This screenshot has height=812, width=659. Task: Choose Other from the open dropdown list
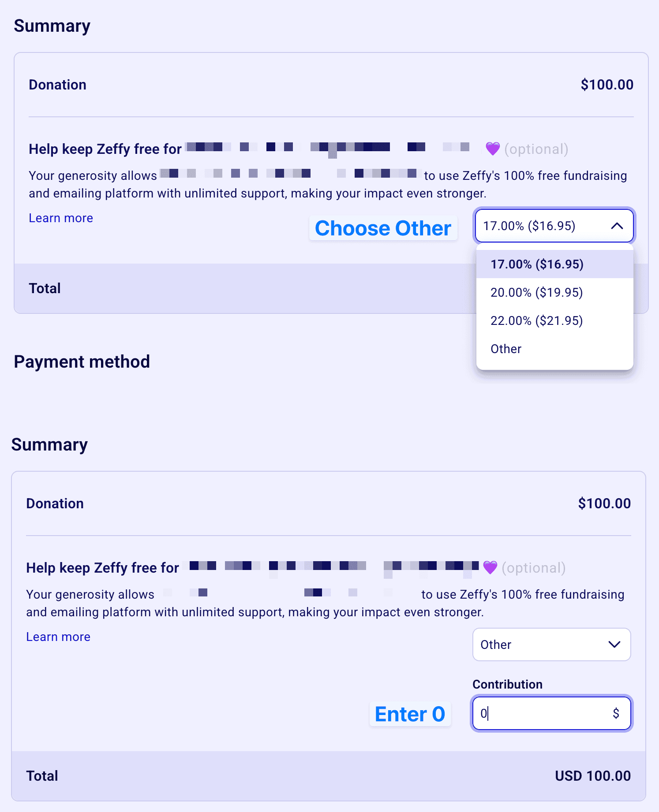tap(506, 349)
